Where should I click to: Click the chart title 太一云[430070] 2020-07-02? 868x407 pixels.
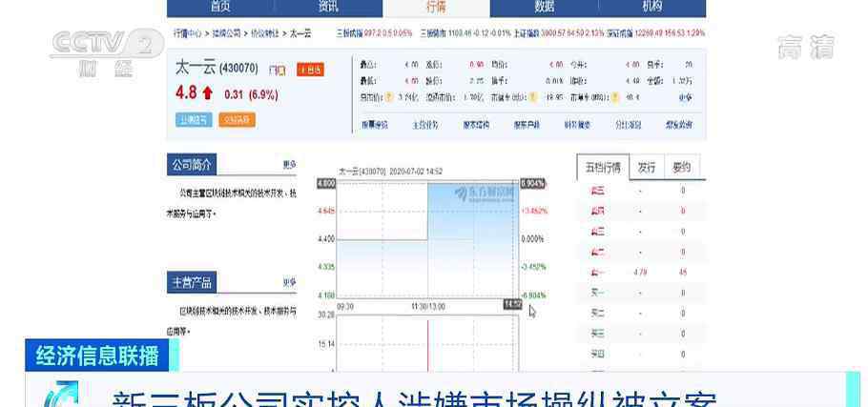[x=391, y=172]
